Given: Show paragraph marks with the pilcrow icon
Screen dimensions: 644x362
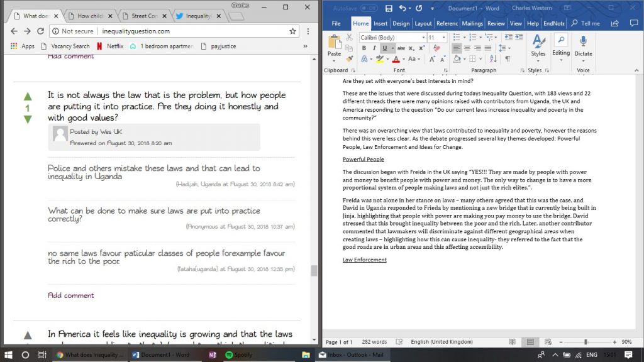Looking at the screenshot, I should click(x=508, y=59).
